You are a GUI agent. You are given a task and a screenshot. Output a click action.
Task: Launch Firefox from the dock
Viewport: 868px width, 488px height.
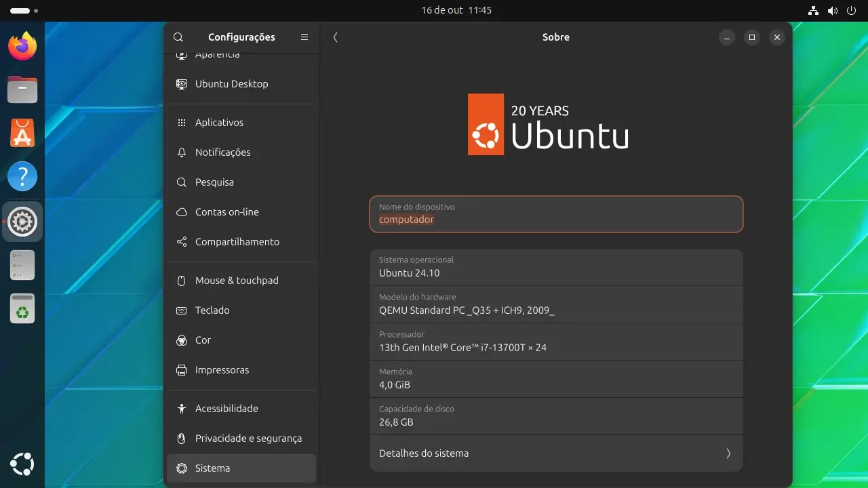click(x=22, y=45)
